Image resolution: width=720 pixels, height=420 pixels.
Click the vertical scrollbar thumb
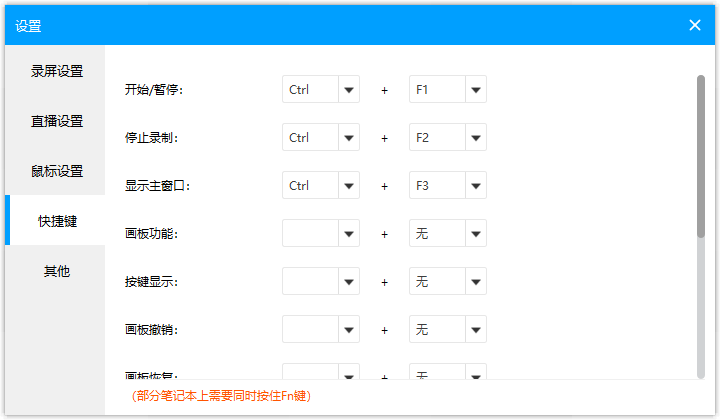point(701,155)
